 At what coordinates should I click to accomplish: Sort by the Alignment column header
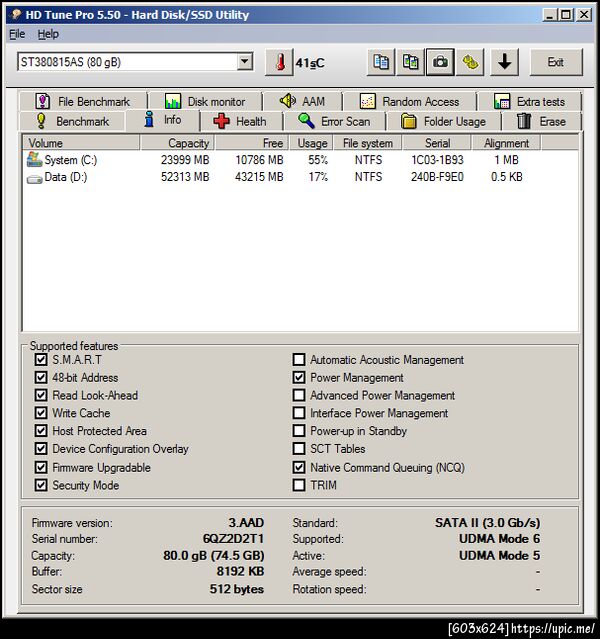[x=506, y=143]
